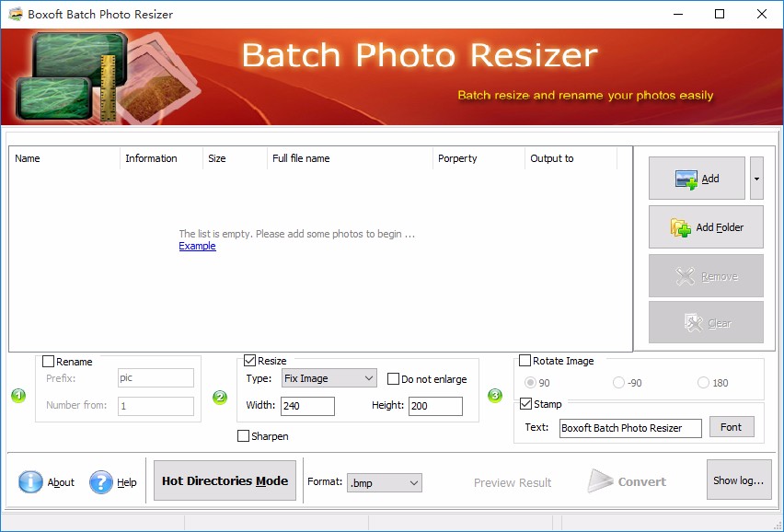Open About via the blue info icon
Viewport: 784px width, 532px height.
29,480
